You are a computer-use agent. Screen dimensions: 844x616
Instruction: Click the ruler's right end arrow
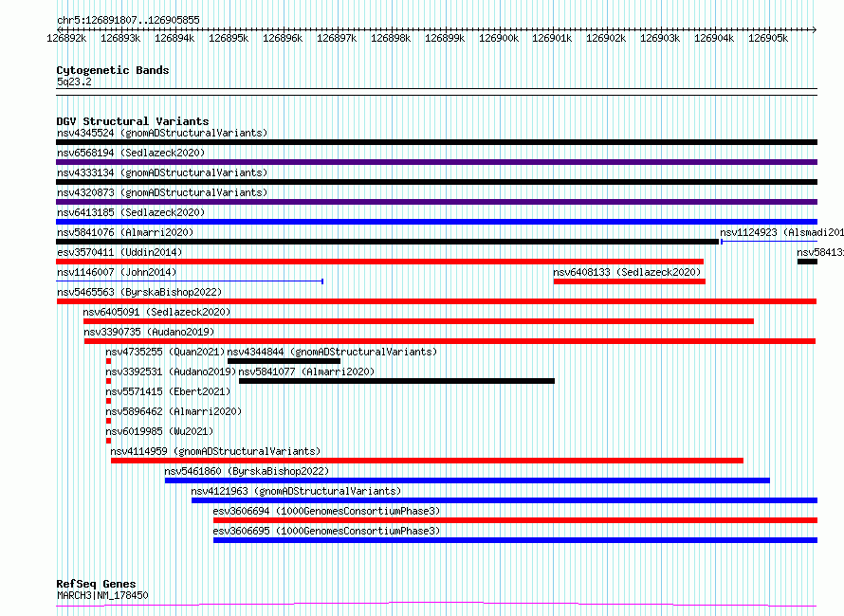(815, 29)
